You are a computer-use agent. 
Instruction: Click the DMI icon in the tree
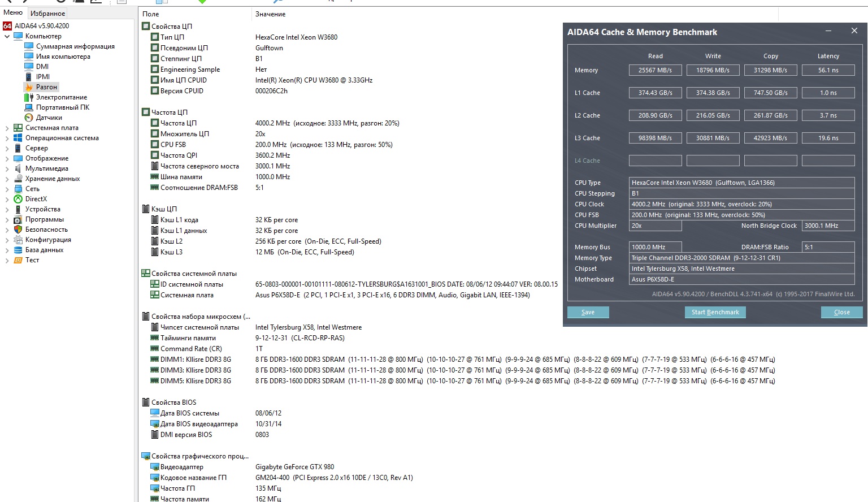point(29,67)
